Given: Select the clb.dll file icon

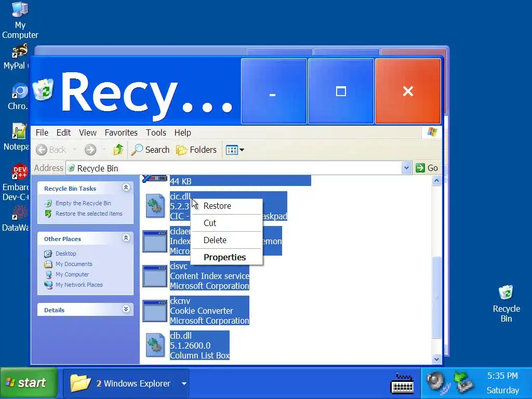Looking at the screenshot, I should [155, 345].
